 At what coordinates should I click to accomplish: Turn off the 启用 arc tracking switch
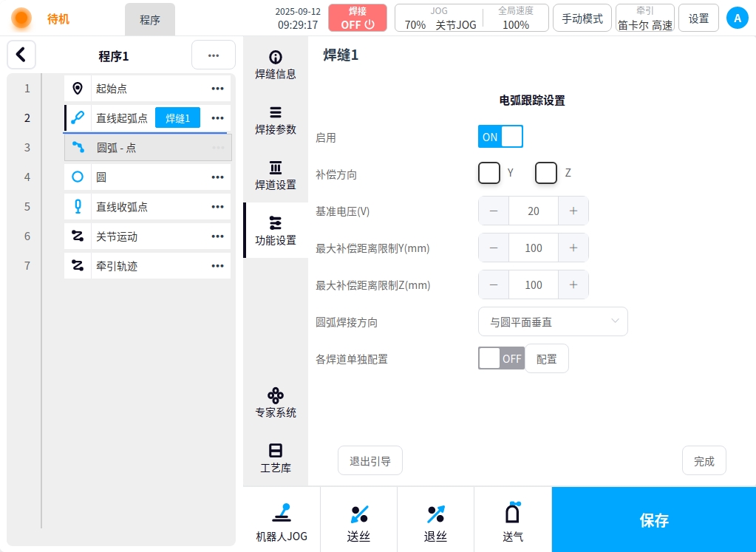(500, 137)
